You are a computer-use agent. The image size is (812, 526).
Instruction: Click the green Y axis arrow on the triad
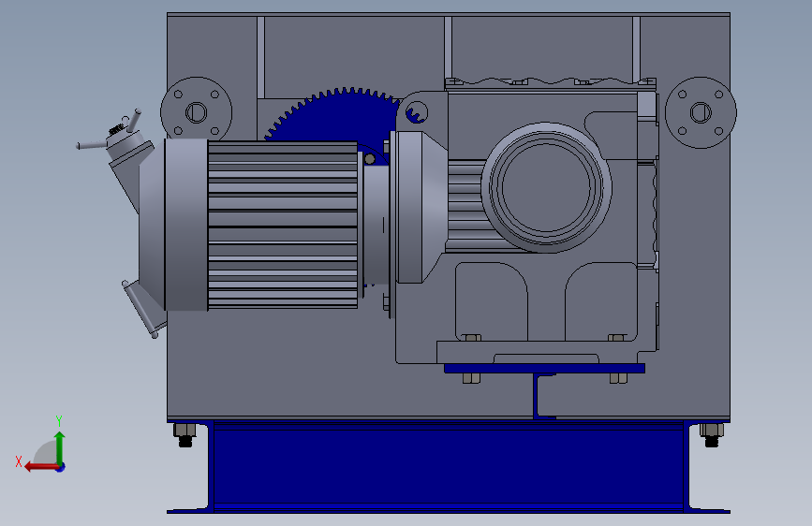(60, 447)
